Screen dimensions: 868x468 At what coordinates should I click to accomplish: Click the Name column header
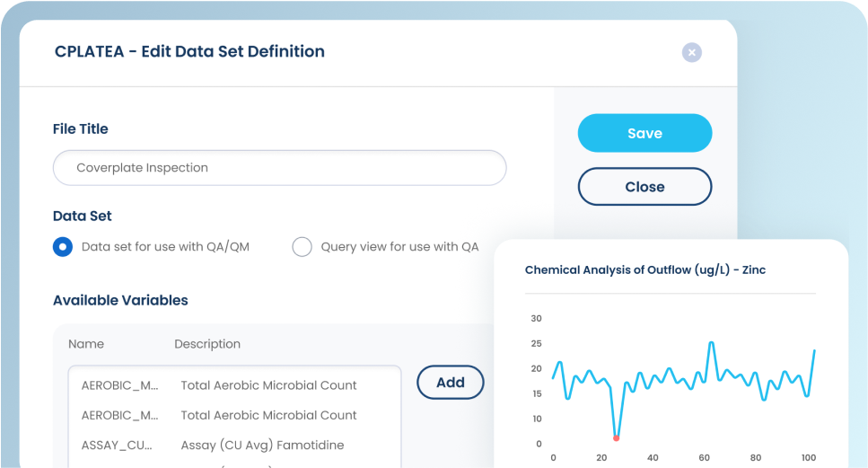tap(86, 344)
